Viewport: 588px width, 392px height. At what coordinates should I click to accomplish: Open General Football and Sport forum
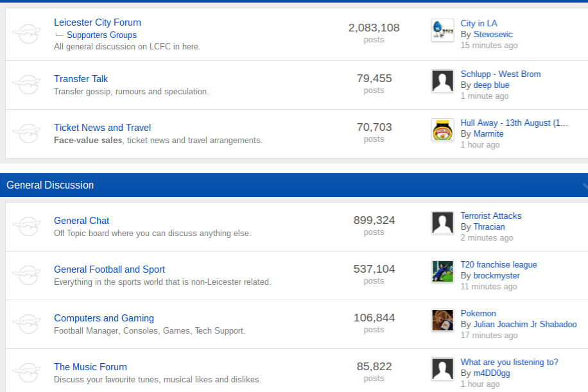click(x=110, y=269)
